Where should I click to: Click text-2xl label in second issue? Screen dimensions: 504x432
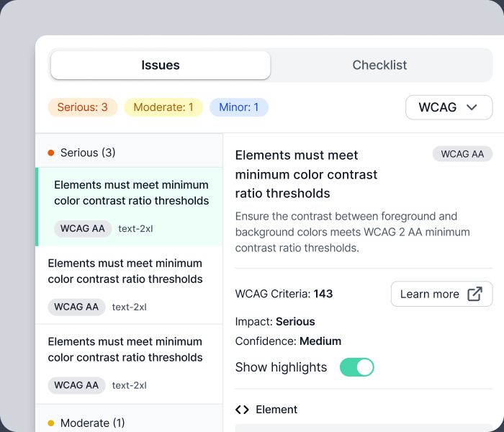pyautogui.click(x=129, y=307)
